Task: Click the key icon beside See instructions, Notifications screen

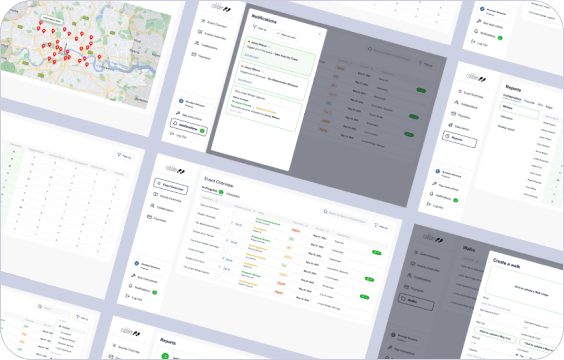Action: [x=178, y=113]
